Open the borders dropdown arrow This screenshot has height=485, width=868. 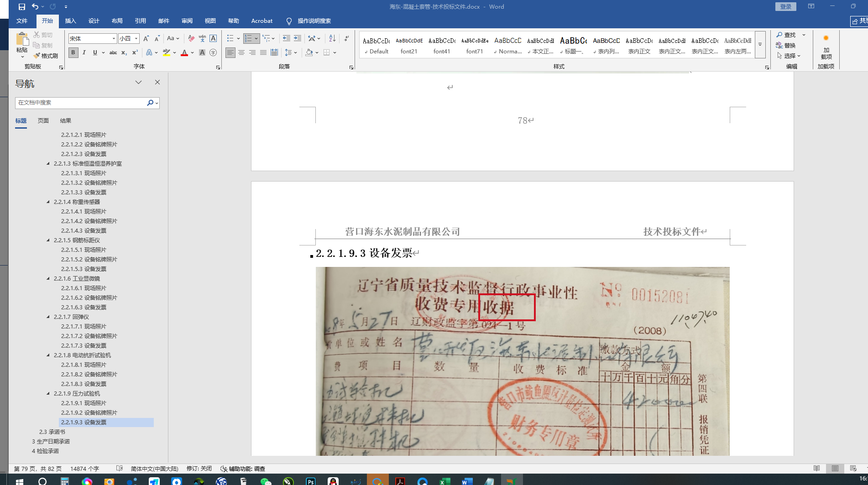(x=335, y=52)
